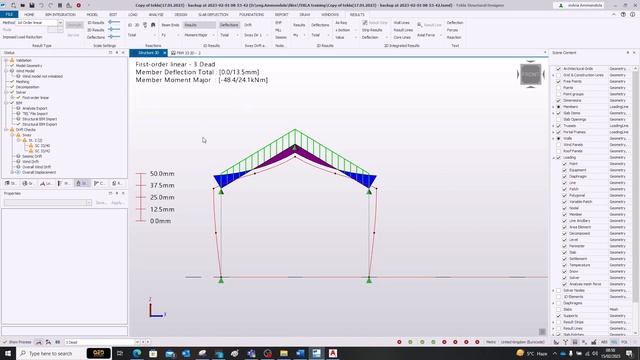
Task: Toggle Trusses checkbox in Scene Content
Action: 558,126
